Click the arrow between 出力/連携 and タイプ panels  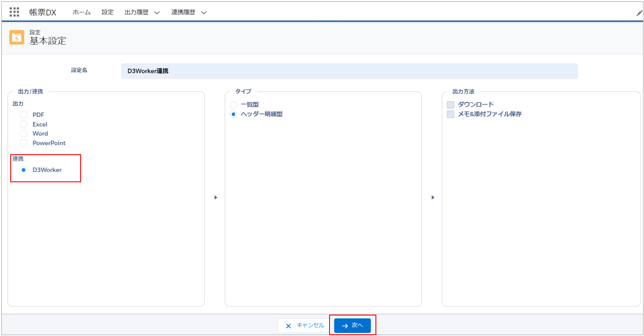coord(216,197)
